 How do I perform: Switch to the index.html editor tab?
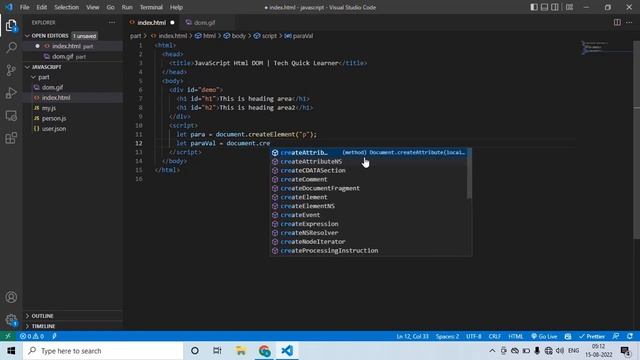(151, 22)
